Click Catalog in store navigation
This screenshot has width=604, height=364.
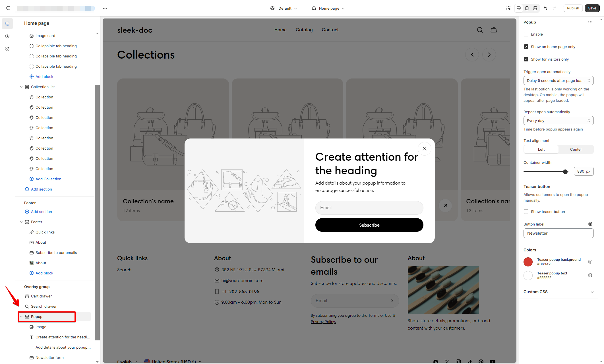304,30
